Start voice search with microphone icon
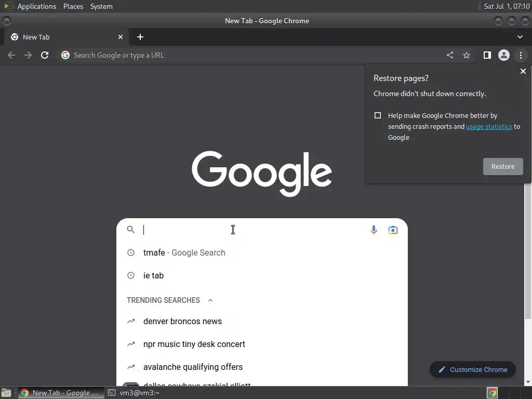 click(x=374, y=230)
